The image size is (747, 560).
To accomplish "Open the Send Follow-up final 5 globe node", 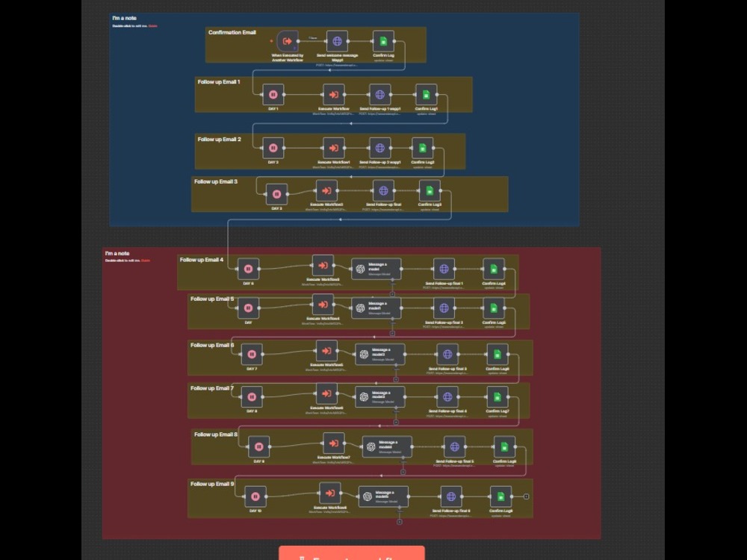I will 454,447.
